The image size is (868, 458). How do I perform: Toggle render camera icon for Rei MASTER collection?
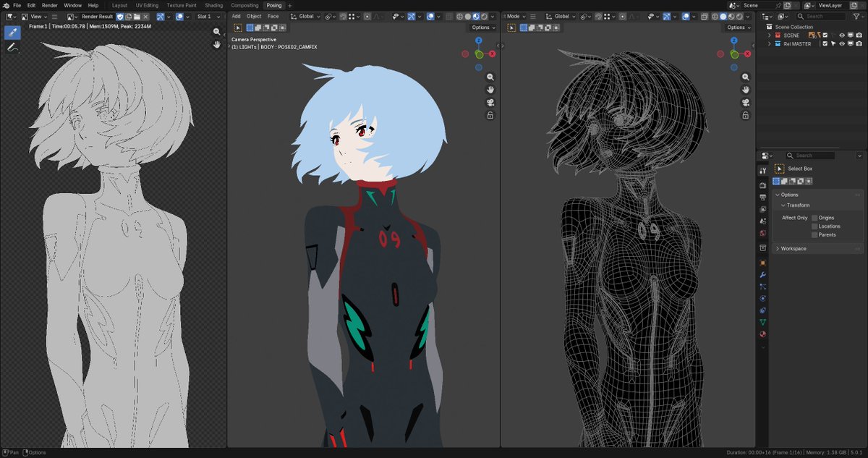(859, 43)
